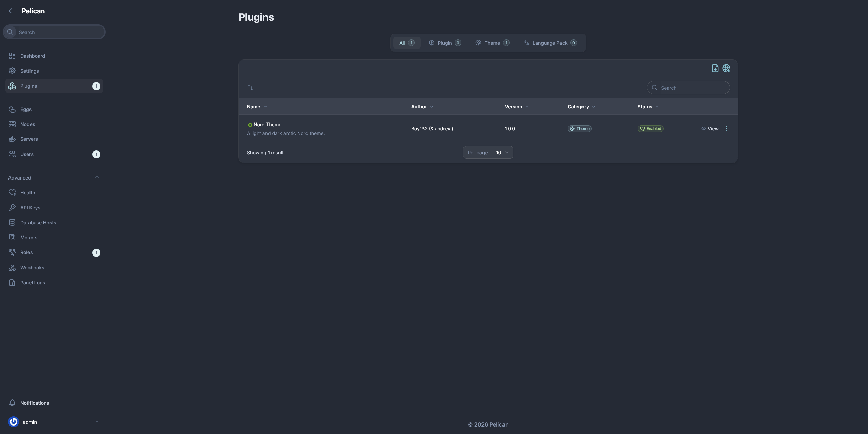
Task: Open Database Hosts
Action: tap(54, 222)
